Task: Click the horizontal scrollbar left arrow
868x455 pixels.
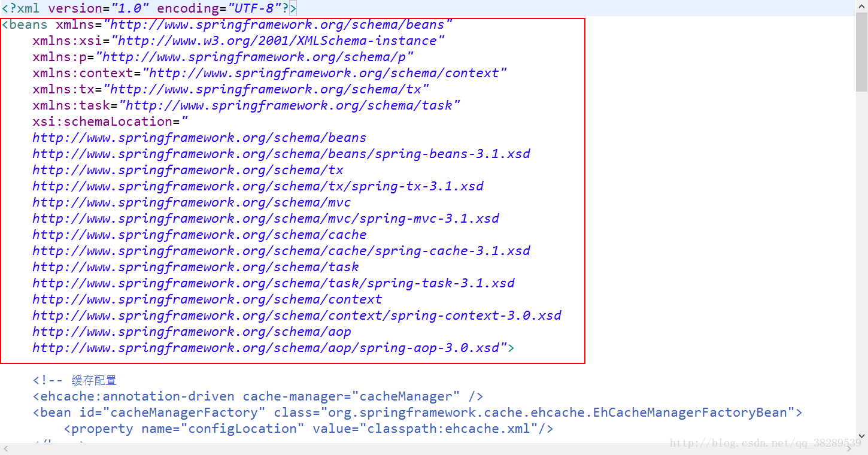Action: click(6, 449)
